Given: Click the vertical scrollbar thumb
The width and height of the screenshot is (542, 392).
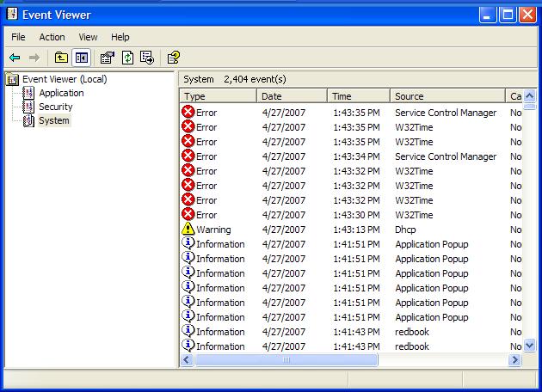Looking at the screenshot, I should click(x=530, y=107).
